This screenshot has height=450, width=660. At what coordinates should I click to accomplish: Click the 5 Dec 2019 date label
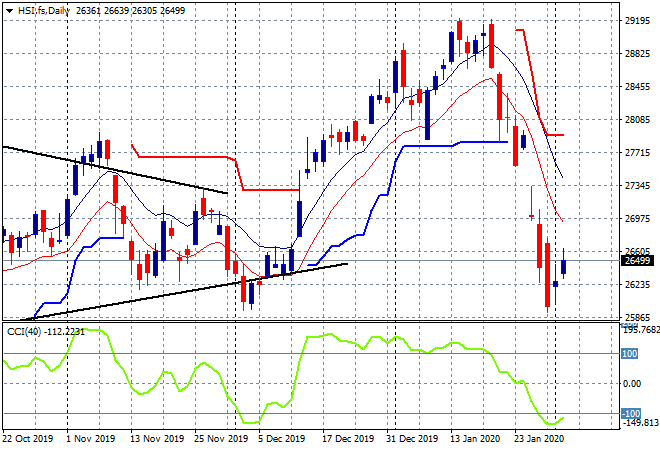pos(282,439)
